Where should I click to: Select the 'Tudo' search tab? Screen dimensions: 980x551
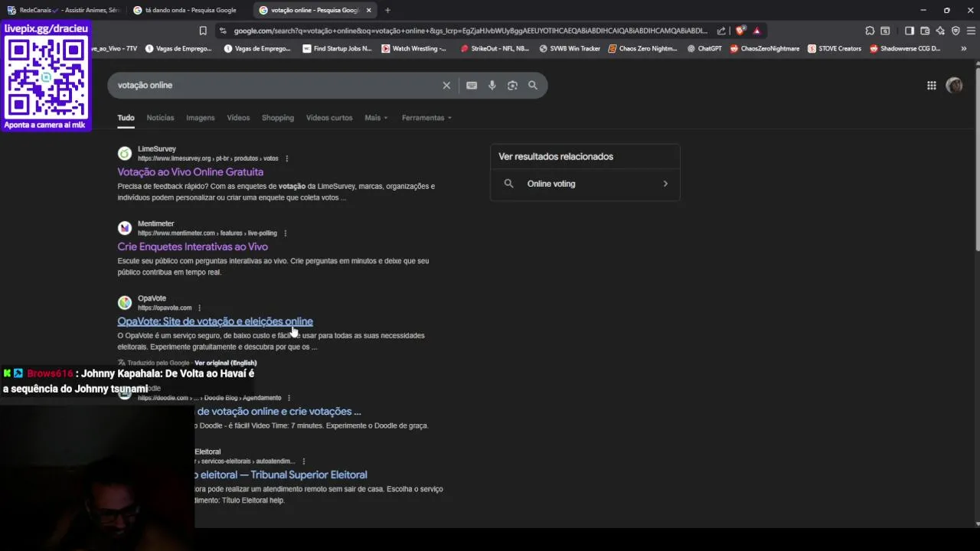126,118
